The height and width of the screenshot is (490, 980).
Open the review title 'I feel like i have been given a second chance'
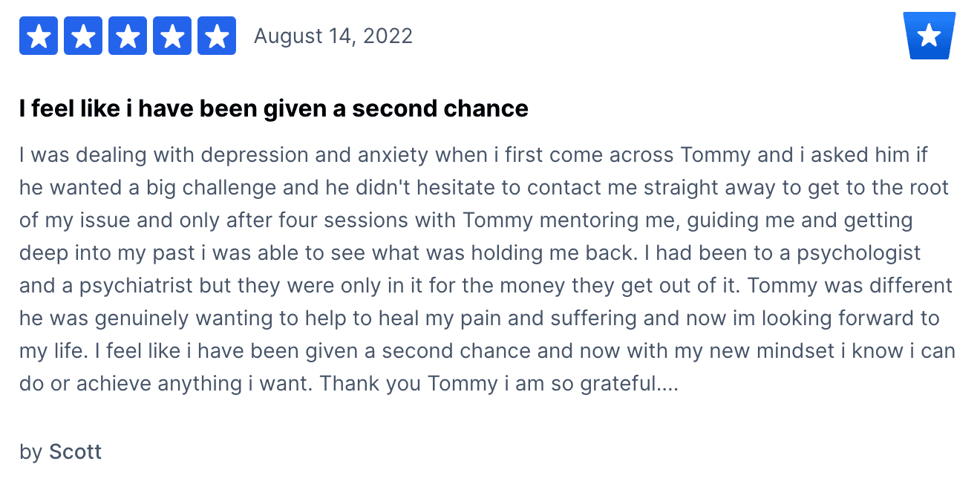coord(274,108)
